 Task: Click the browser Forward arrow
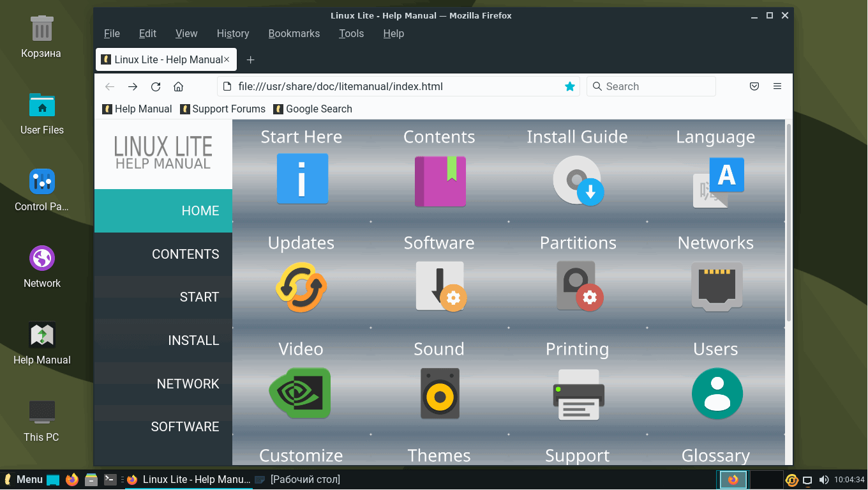[133, 86]
